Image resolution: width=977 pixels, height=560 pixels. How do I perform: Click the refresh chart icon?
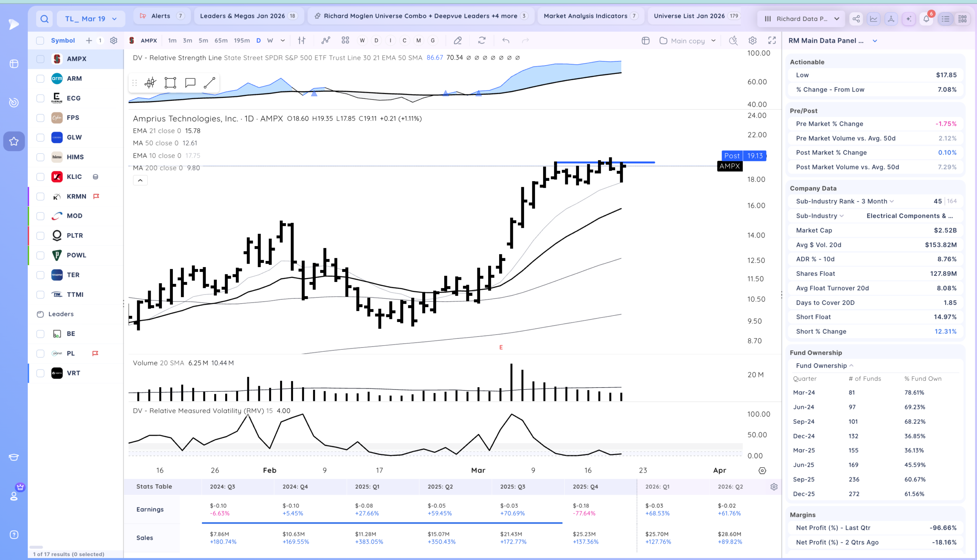pyautogui.click(x=482, y=40)
